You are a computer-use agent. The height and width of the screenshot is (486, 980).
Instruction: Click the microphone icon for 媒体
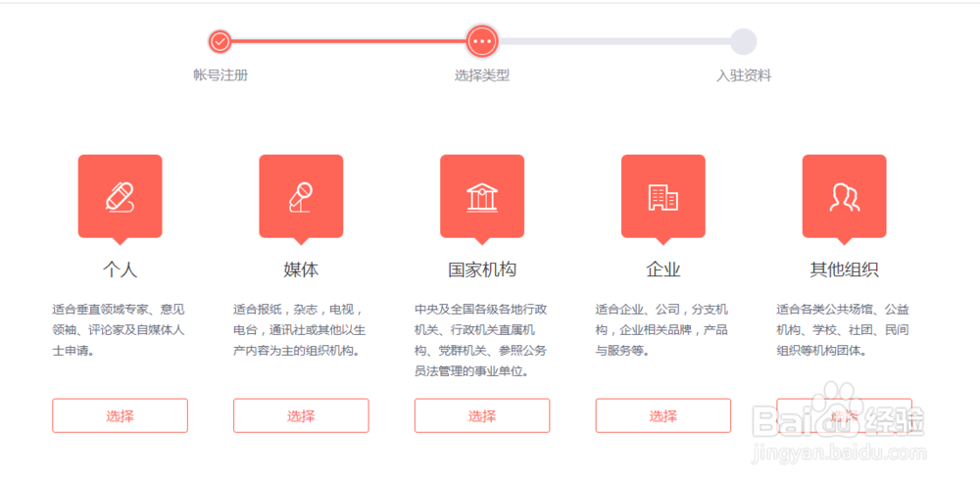[301, 197]
